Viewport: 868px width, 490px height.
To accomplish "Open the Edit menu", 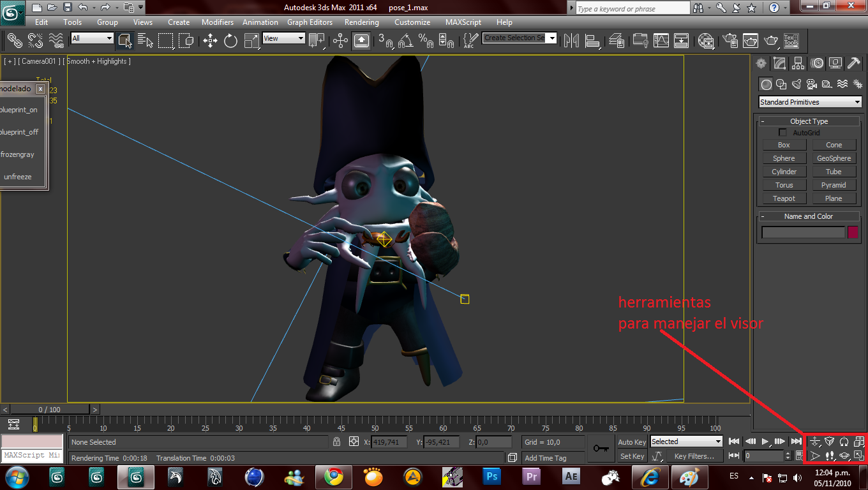I will click(41, 22).
